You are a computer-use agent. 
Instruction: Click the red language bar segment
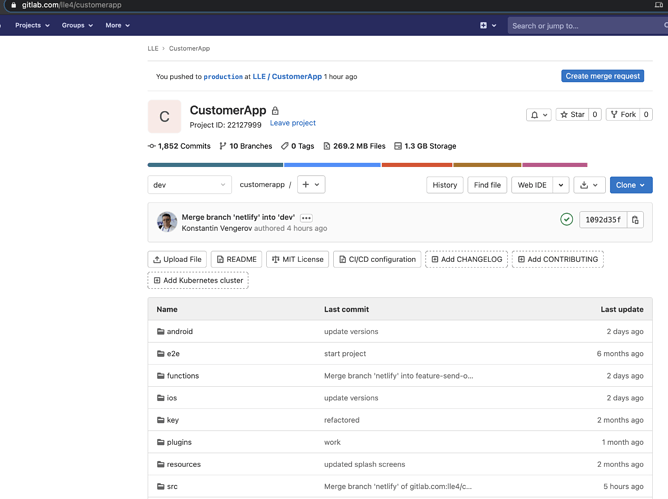point(417,165)
